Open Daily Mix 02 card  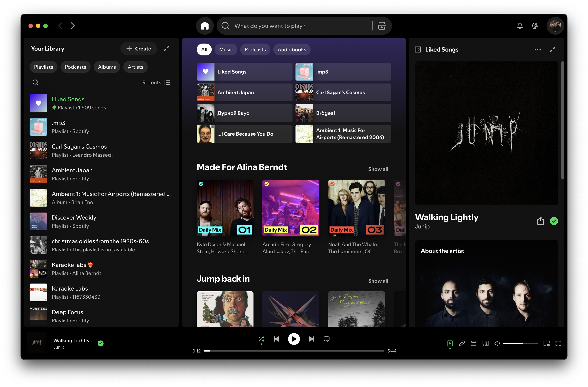coord(290,217)
